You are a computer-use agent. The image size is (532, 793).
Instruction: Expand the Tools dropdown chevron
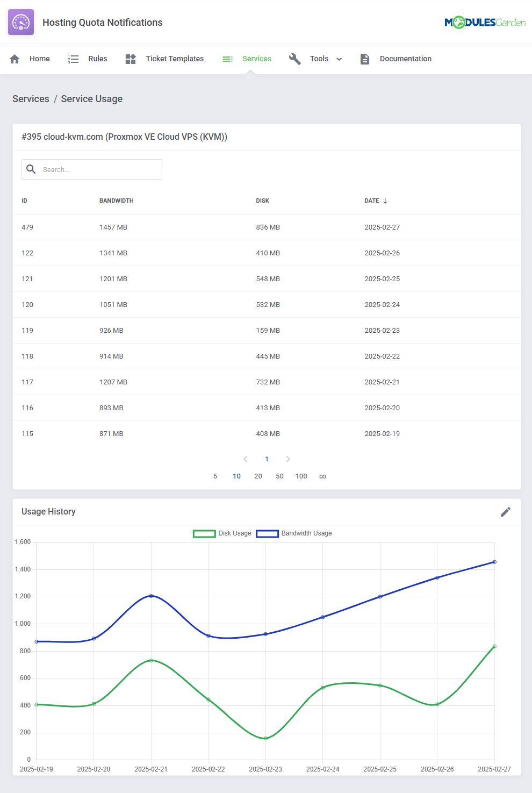[339, 59]
